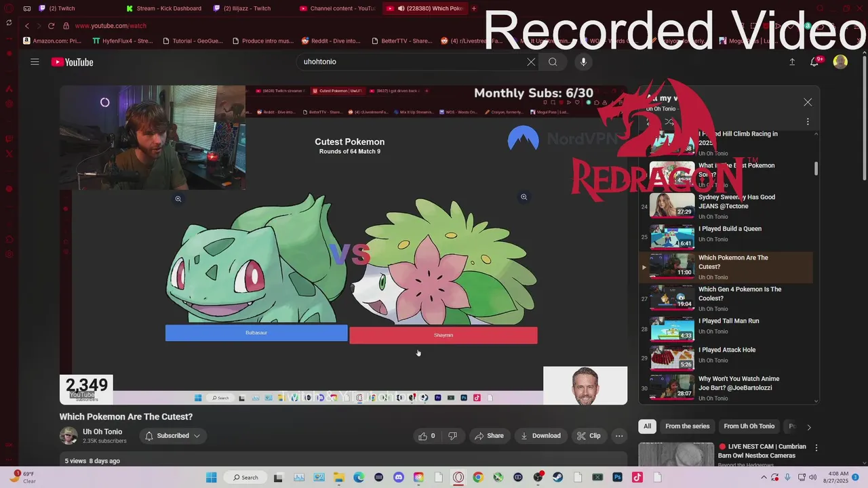
Task: Show hidden system tray icons
Action: coord(764,477)
